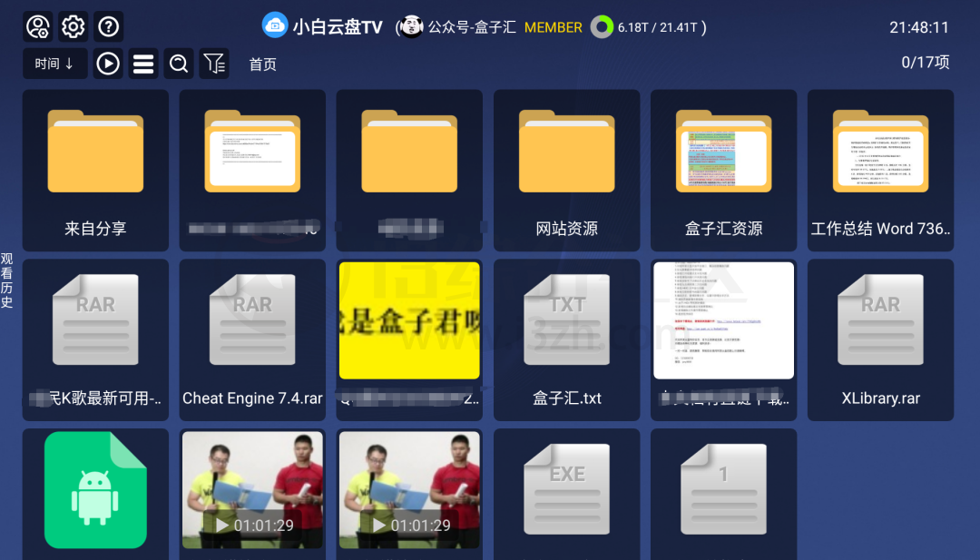The height and width of the screenshot is (560, 980).
Task: Open the help question mark icon
Action: tap(108, 27)
